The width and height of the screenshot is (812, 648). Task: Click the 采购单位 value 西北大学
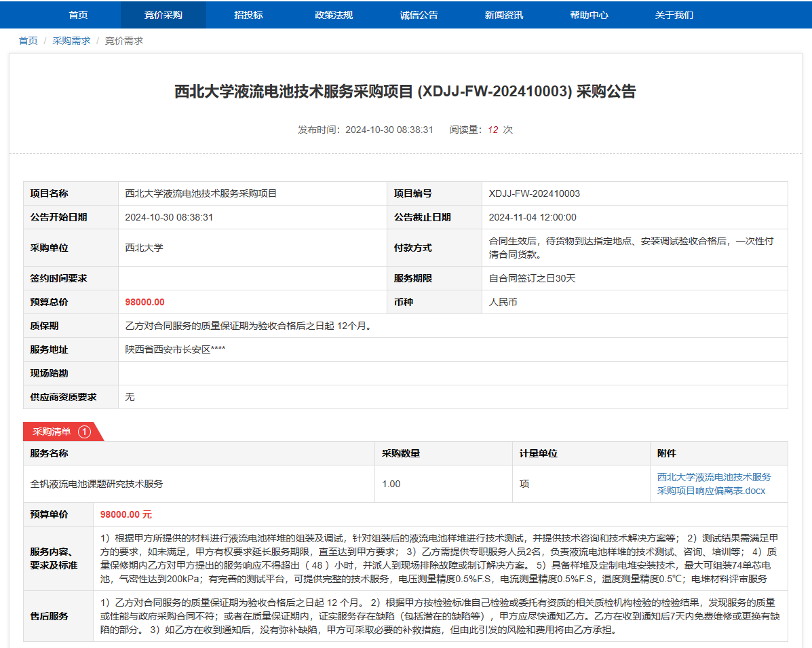pos(144,248)
